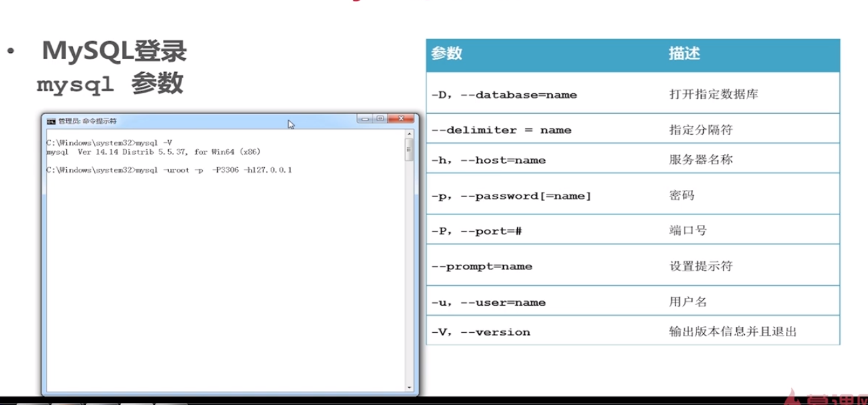Click the '端口号' description cell

click(x=689, y=231)
